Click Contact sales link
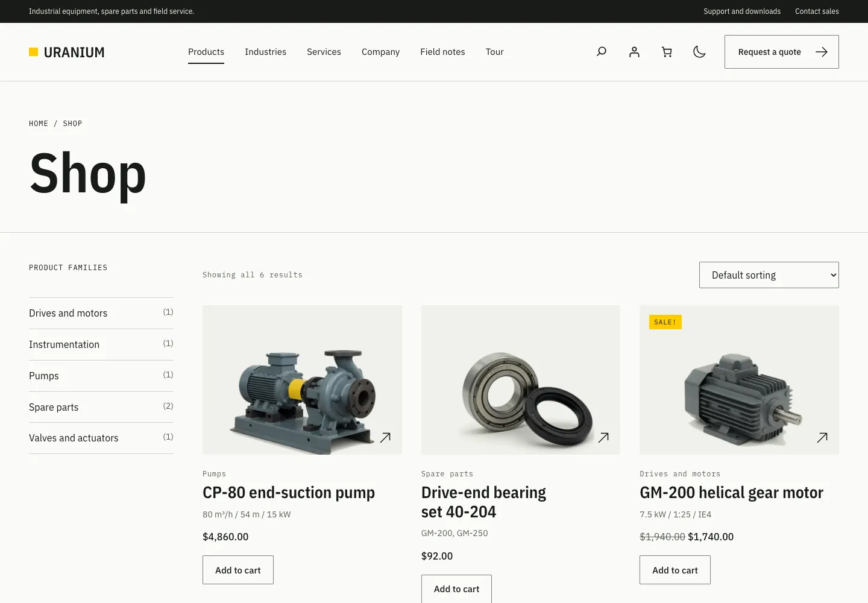 817,11
